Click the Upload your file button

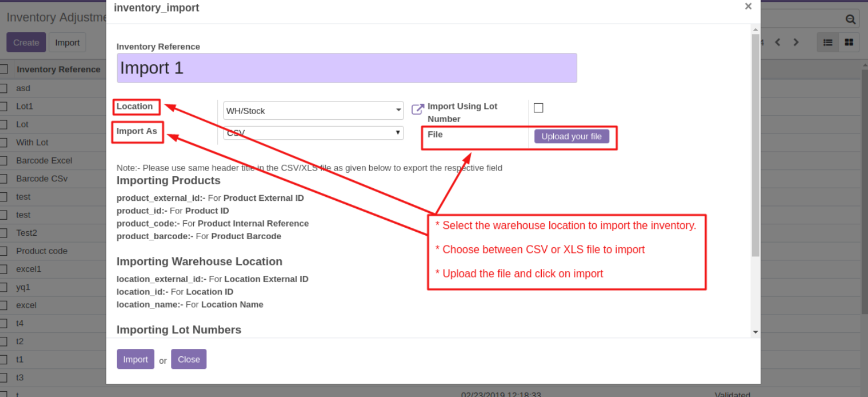572,136
